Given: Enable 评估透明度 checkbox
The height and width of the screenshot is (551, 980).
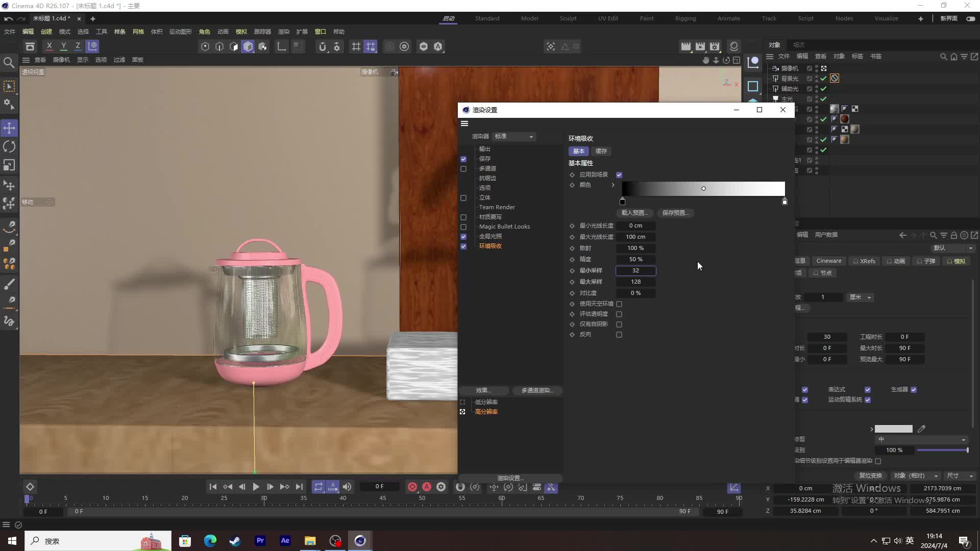Looking at the screenshot, I should coord(619,314).
